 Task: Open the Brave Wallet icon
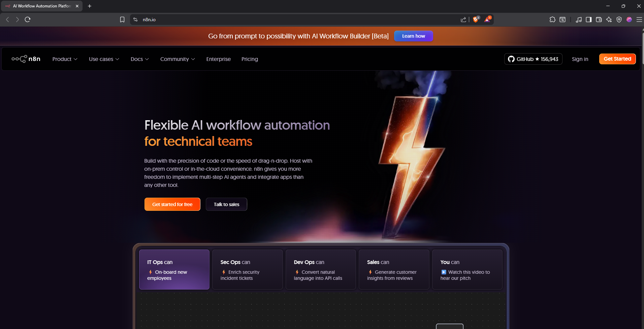point(599,20)
